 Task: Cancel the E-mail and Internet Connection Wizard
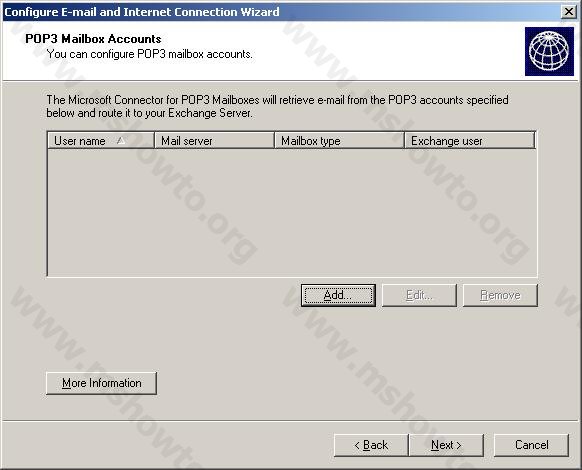pyautogui.click(x=531, y=445)
